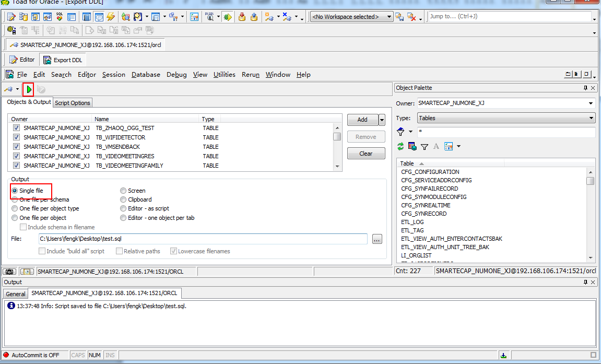The width and height of the screenshot is (601, 364).
Task: Uncheck the TB_VMSENDBACK row checkbox
Action: coord(16,147)
